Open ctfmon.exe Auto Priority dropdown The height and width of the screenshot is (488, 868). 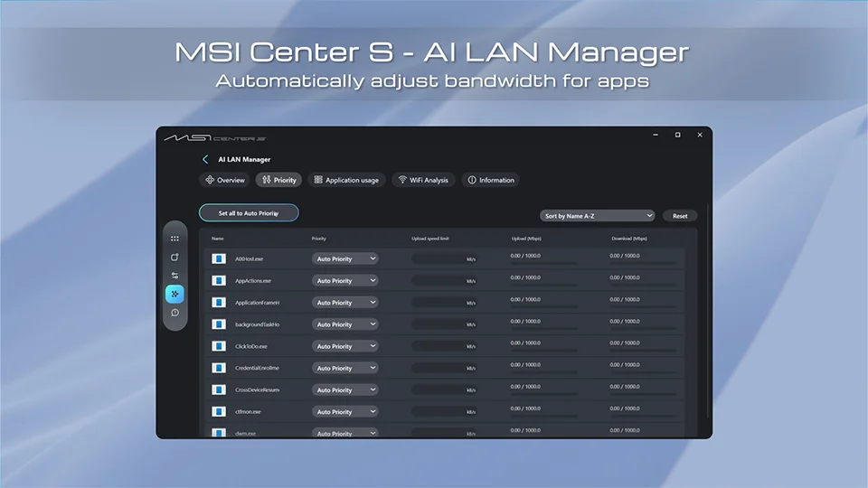pyautogui.click(x=345, y=412)
